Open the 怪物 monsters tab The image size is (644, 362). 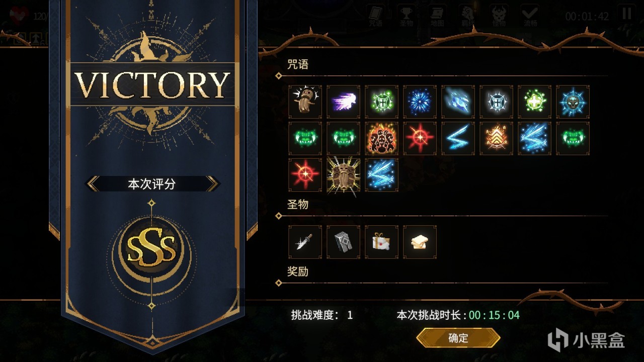(498, 16)
